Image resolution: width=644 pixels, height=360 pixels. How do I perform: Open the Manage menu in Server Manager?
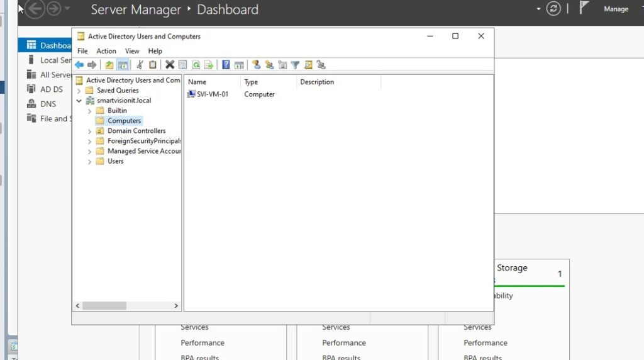(x=616, y=9)
